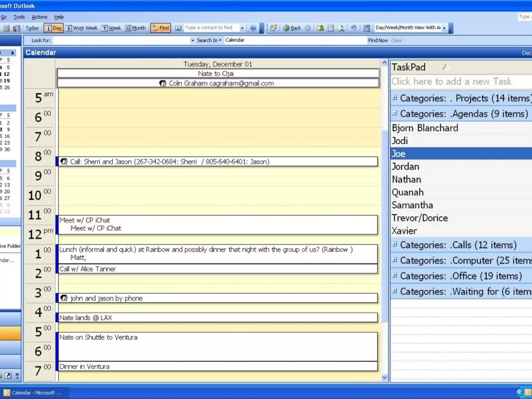The image size is (532, 399).
Task: Switch to Work Week view
Action: click(82, 28)
